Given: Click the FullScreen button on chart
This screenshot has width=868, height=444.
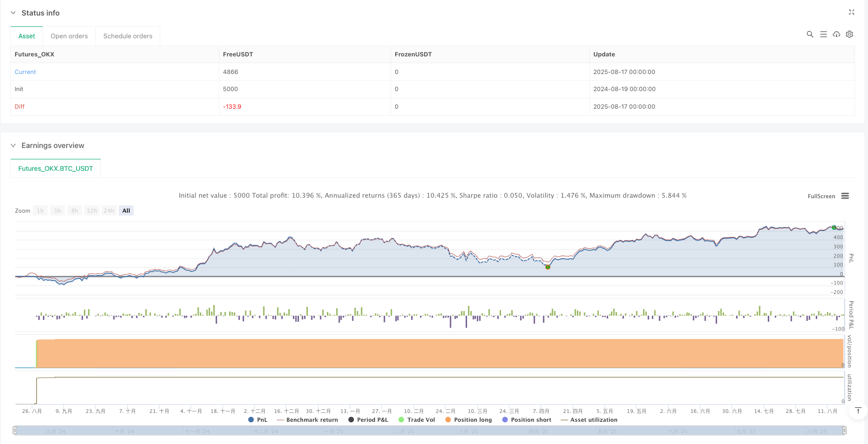Looking at the screenshot, I should pos(821,196).
